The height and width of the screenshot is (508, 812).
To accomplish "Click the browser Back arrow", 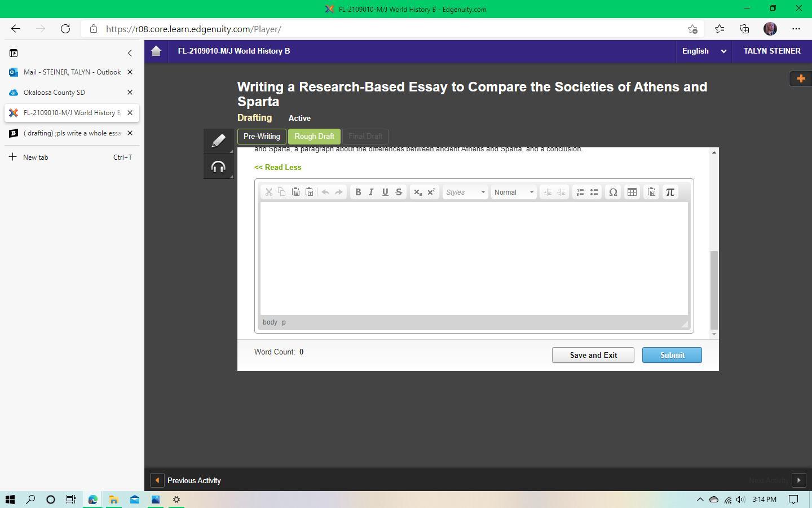I will pos(15,29).
